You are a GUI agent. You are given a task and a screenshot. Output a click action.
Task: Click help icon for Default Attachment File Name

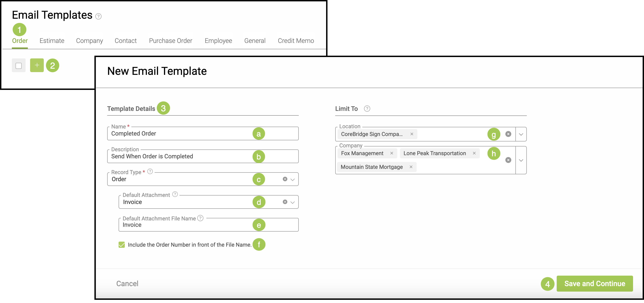click(200, 218)
